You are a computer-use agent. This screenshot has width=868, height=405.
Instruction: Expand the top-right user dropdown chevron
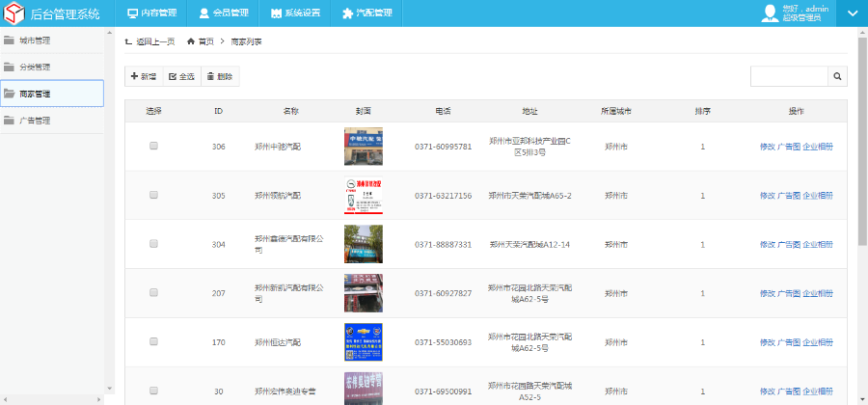852,13
